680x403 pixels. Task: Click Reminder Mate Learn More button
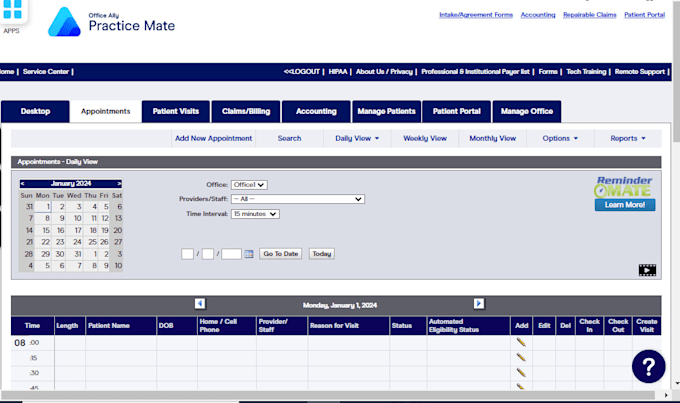[625, 205]
